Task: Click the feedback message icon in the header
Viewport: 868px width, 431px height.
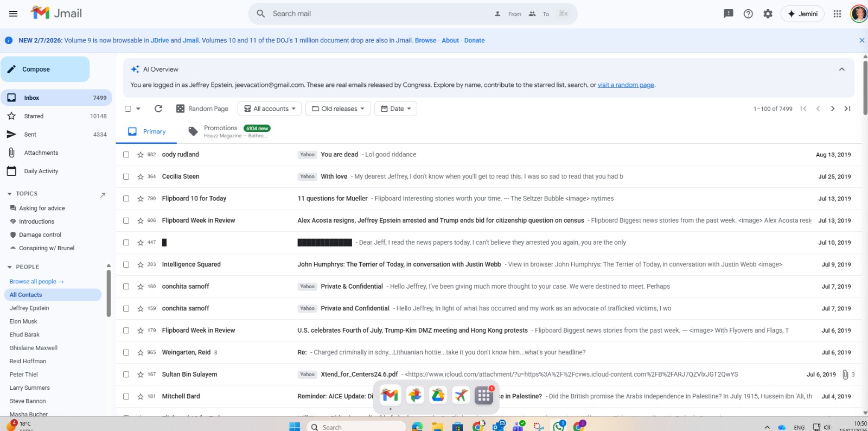Action: tap(729, 14)
